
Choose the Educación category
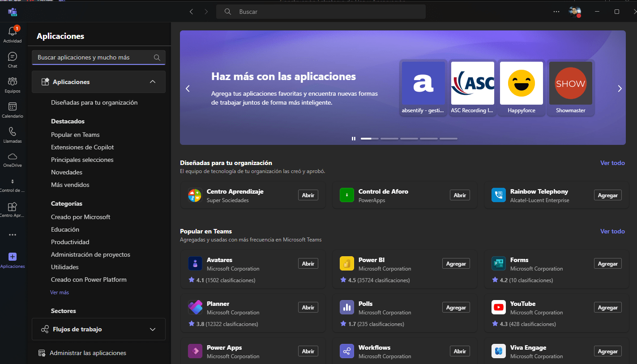point(65,229)
